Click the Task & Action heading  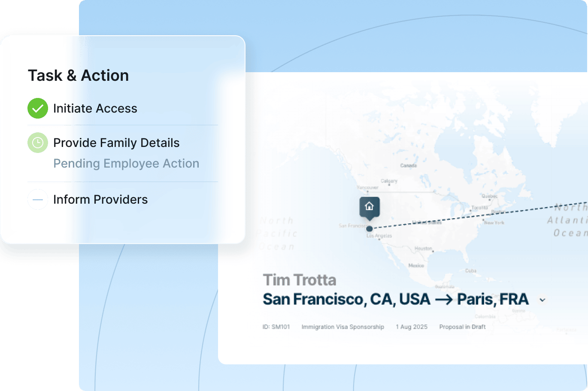coord(78,76)
